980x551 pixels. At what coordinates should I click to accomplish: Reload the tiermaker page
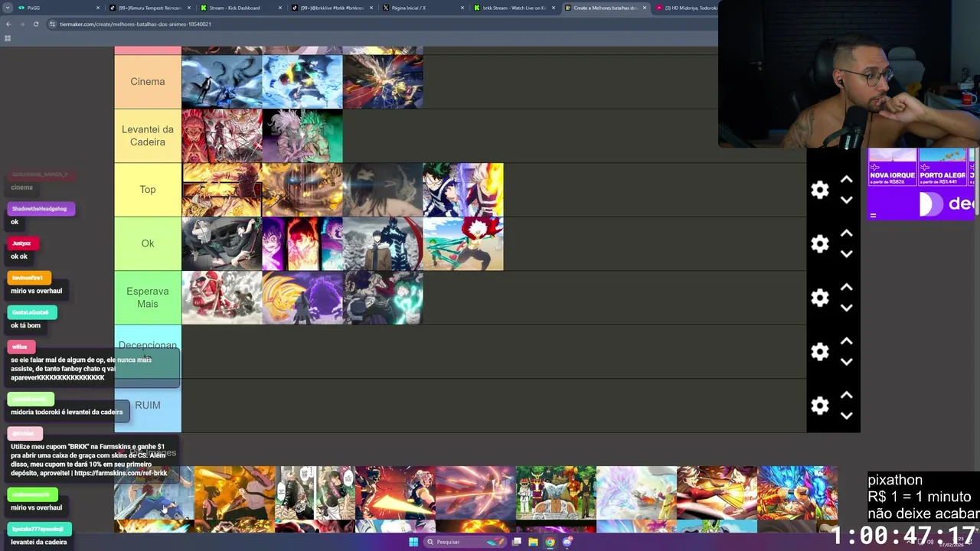pos(36,24)
